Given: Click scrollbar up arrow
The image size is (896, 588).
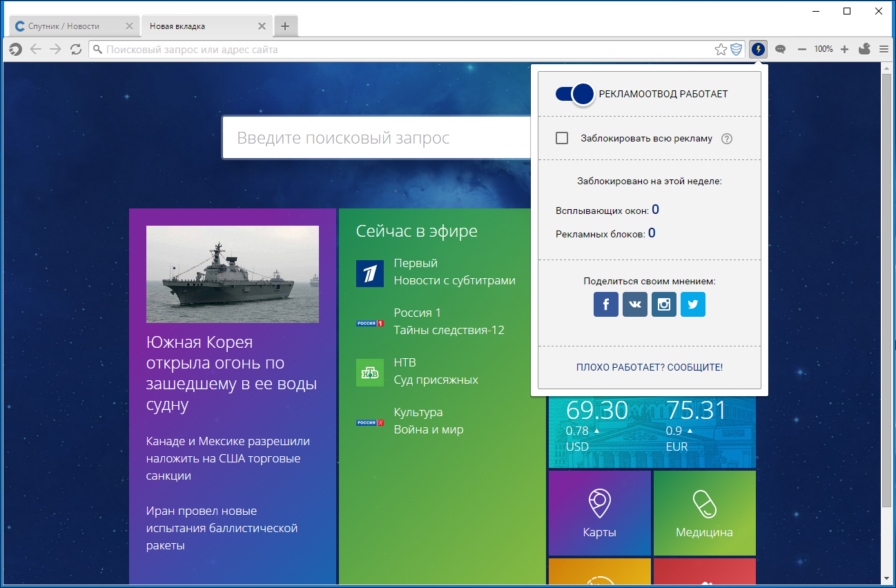Looking at the screenshot, I should [887, 68].
